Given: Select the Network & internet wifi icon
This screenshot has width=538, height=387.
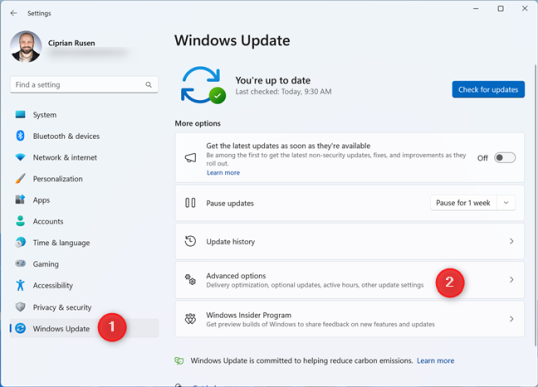Looking at the screenshot, I should (20, 157).
